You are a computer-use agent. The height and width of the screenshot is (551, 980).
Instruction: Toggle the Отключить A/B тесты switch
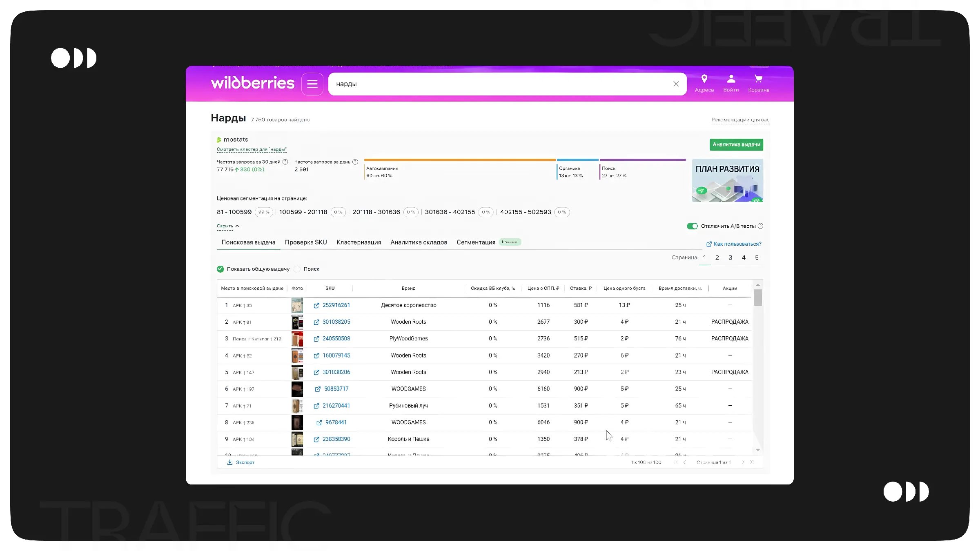click(692, 226)
